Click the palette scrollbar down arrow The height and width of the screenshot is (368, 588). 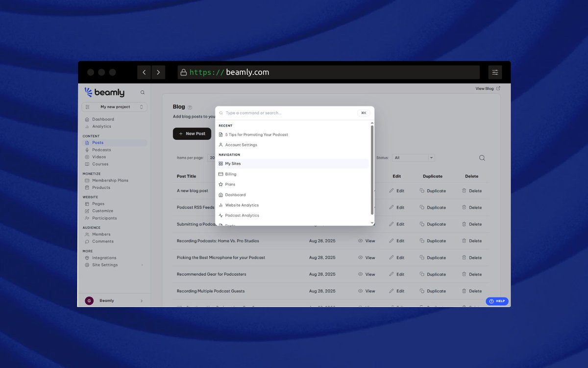point(372,223)
